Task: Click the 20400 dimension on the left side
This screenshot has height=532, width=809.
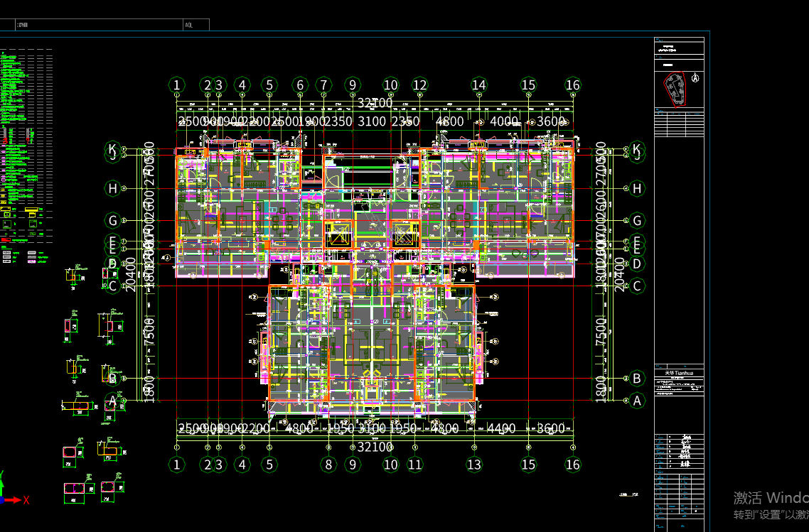Action: click(x=131, y=274)
